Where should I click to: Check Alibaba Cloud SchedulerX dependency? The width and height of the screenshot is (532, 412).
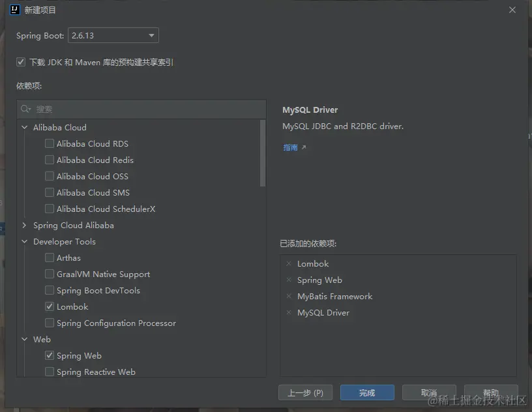click(x=50, y=209)
